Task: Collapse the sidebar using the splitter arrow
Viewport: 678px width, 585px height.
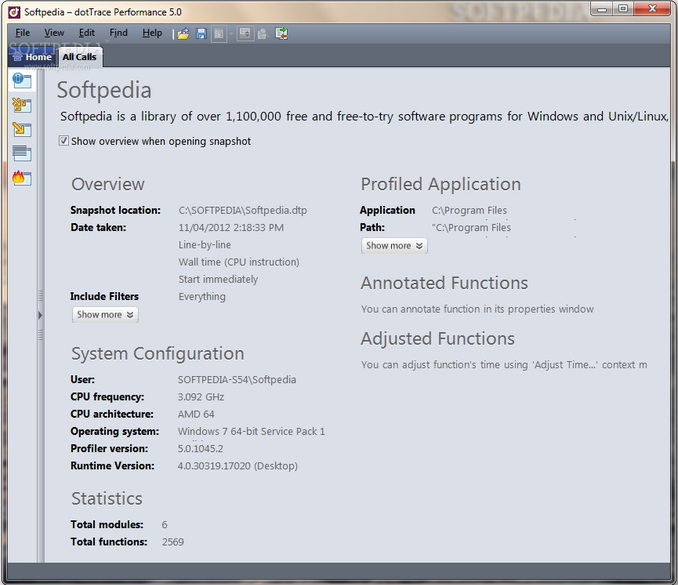Action: pos(40,315)
